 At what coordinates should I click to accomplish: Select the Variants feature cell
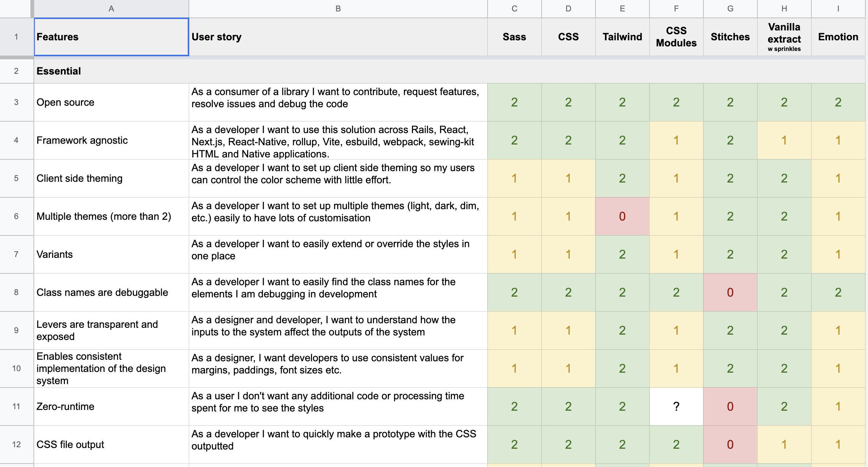point(111,254)
